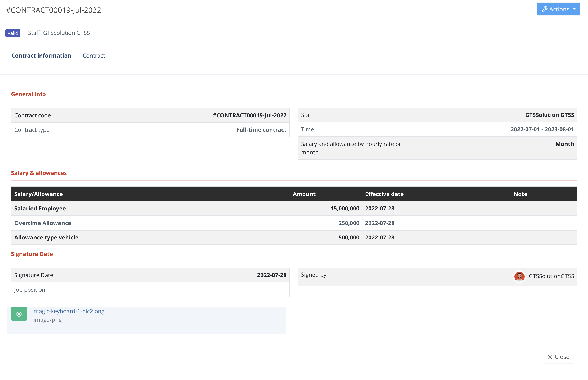Screen dimensions: 588x380
Task: Click the Salary/Allowance column header
Action: 38,194
